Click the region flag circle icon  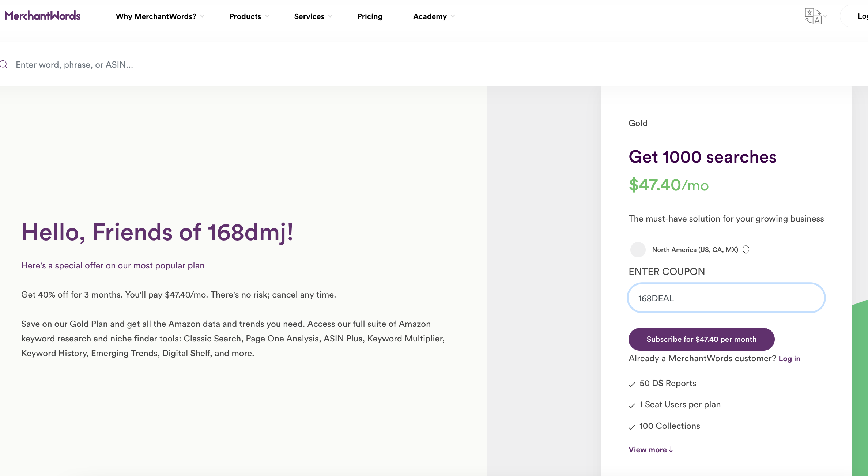click(638, 250)
